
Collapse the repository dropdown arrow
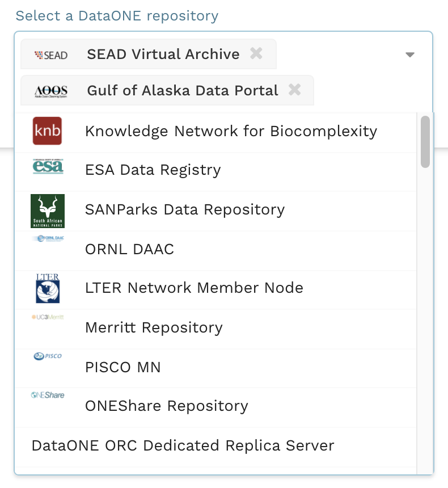pos(410,55)
